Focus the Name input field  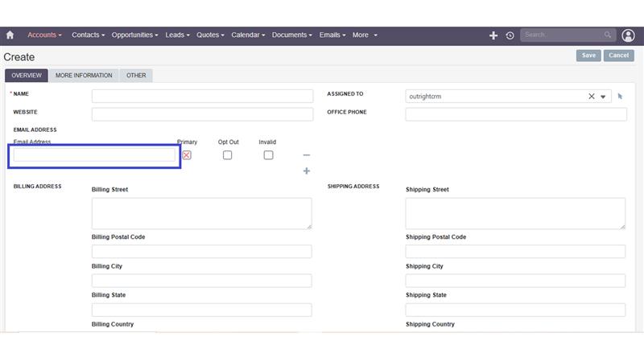(x=202, y=96)
